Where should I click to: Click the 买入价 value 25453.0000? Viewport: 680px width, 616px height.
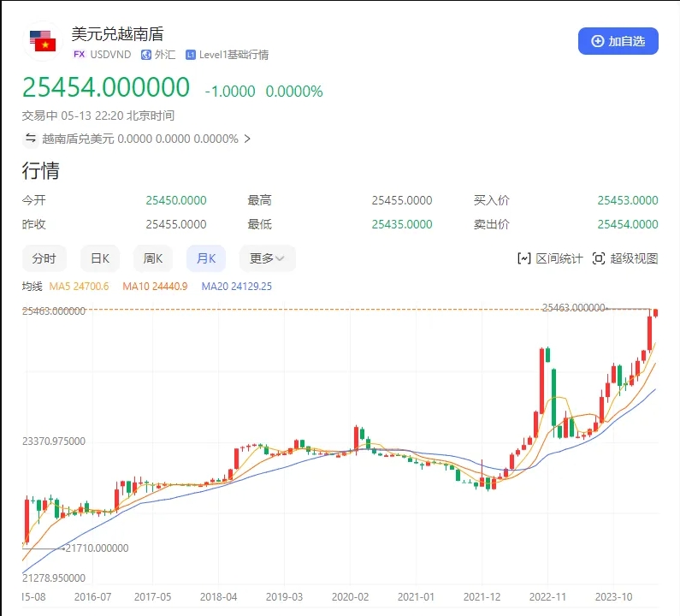click(x=628, y=200)
